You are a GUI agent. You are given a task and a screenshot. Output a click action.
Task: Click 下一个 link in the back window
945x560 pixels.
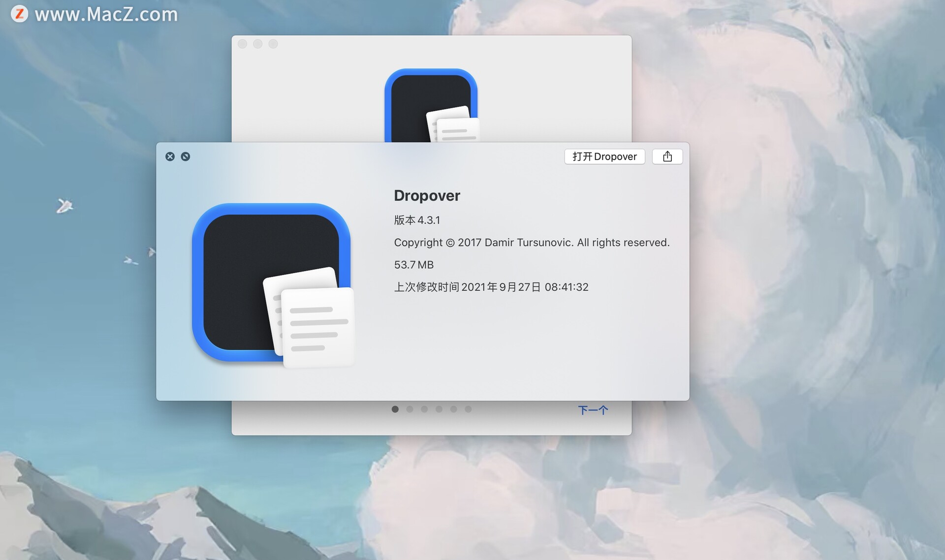593,410
